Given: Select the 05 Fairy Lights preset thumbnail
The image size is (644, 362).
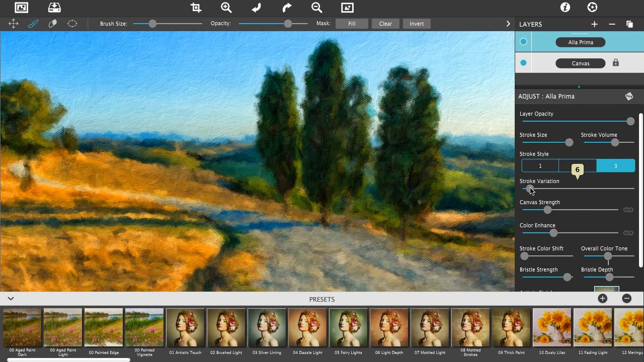Looking at the screenshot, I should point(348,327).
